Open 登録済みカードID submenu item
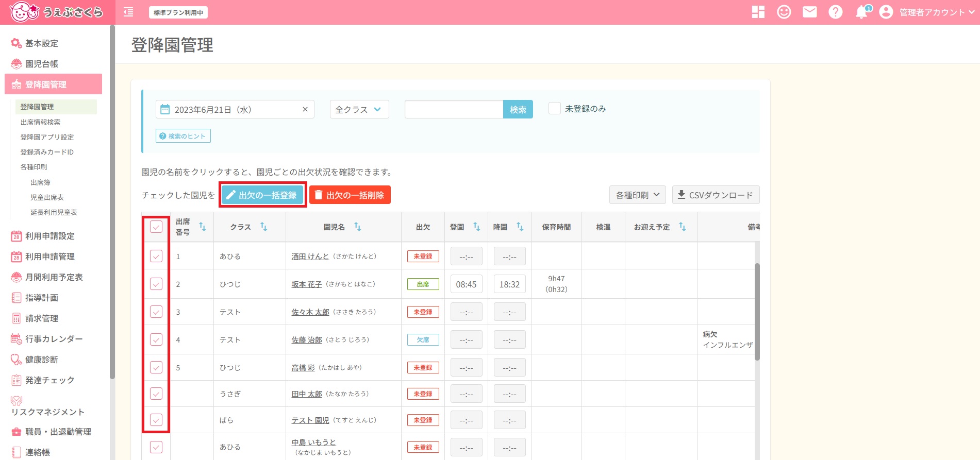This screenshot has width=980, height=460. click(47, 152)
